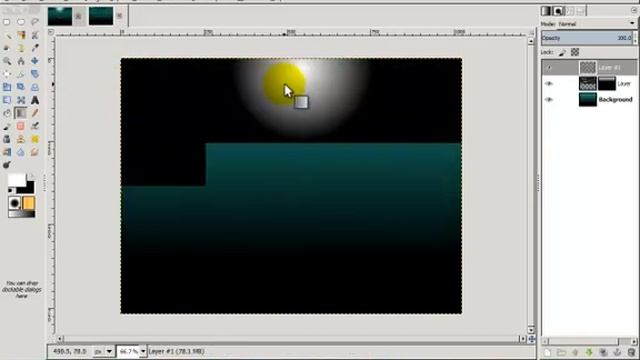640x360 pixels.
Task: Lower the selected layer with green arrow
Action: 589,352
